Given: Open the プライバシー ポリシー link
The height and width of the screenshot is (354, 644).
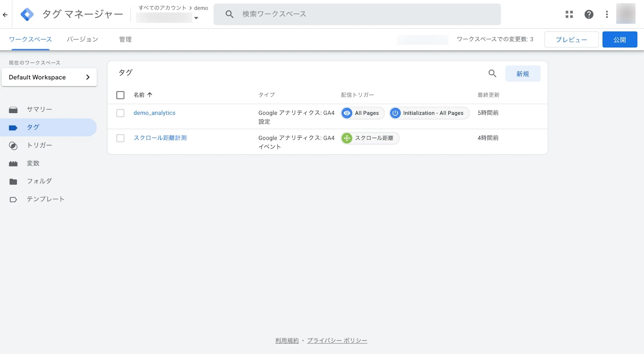Looking at the screenshot, I should (x=337, y=341).
